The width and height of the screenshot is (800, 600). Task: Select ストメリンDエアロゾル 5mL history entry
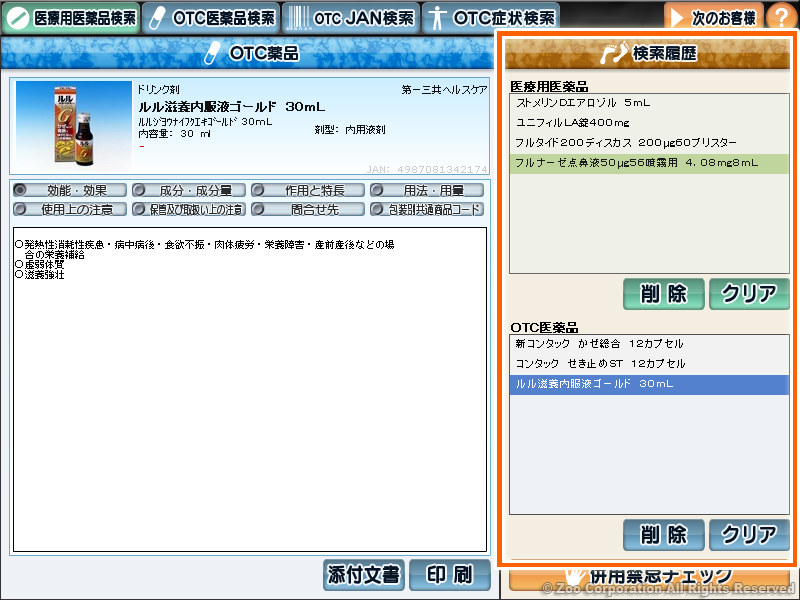pos(649,103)
